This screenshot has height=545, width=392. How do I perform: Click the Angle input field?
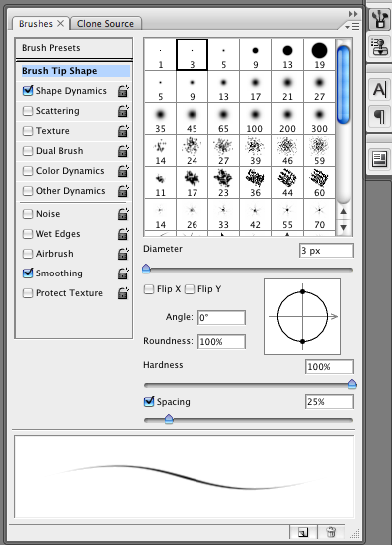coord(221,318)
